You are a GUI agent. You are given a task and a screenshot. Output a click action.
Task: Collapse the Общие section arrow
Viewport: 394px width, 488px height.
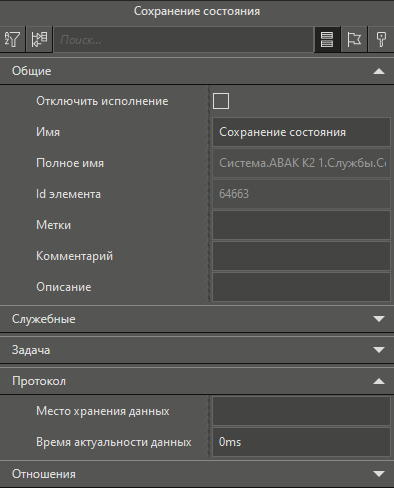pyautogui.click(x=379, y=71)
